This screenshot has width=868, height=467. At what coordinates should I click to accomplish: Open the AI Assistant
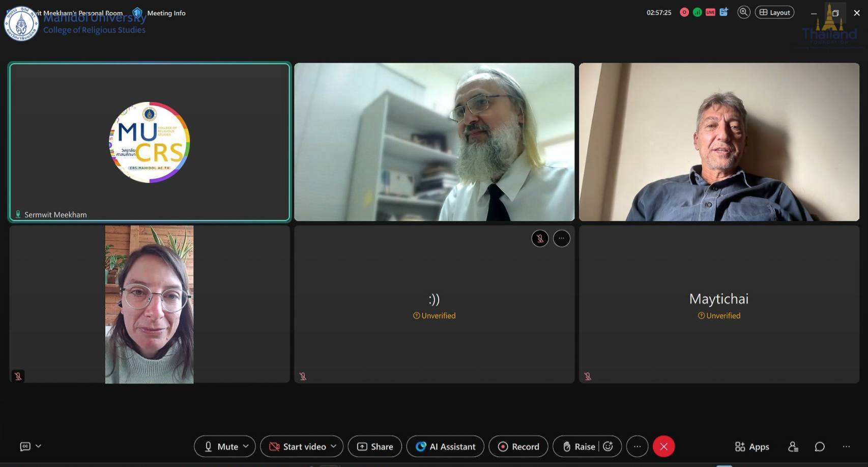click(x=445, y=447)
